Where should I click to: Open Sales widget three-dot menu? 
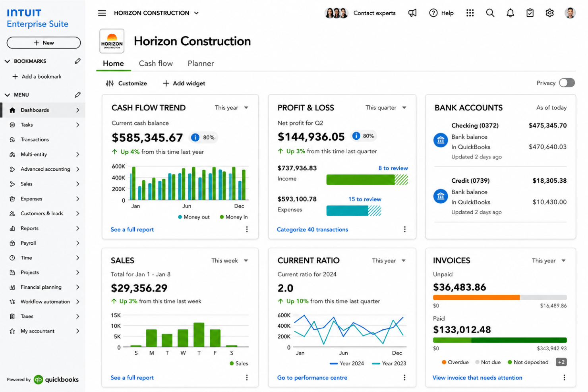[247, 377]
